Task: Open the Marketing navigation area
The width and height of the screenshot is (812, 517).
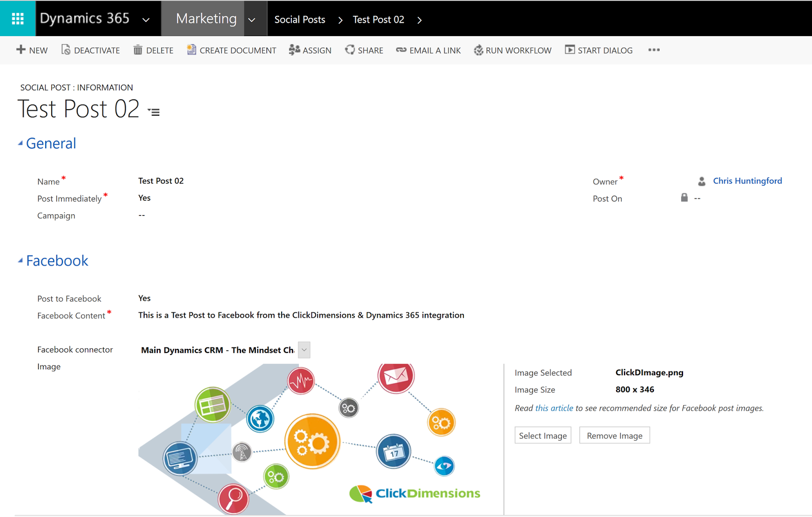Action: point(206,19)
